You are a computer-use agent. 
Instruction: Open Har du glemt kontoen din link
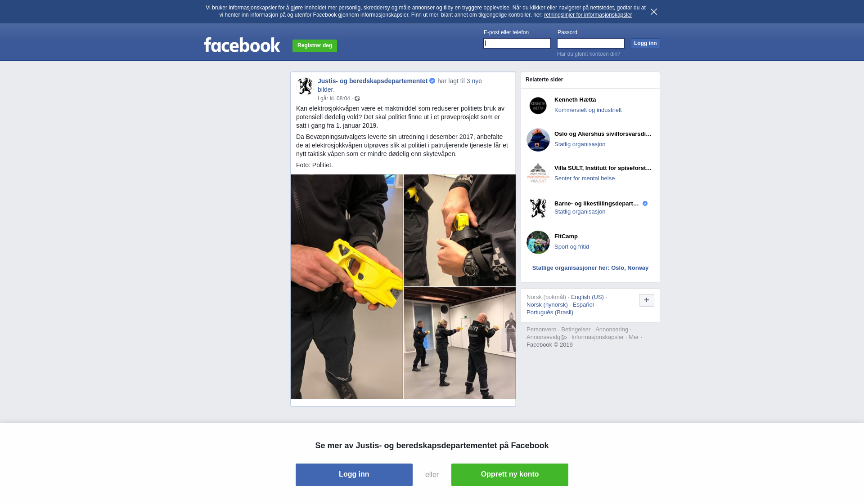click(x=589, y=54)
